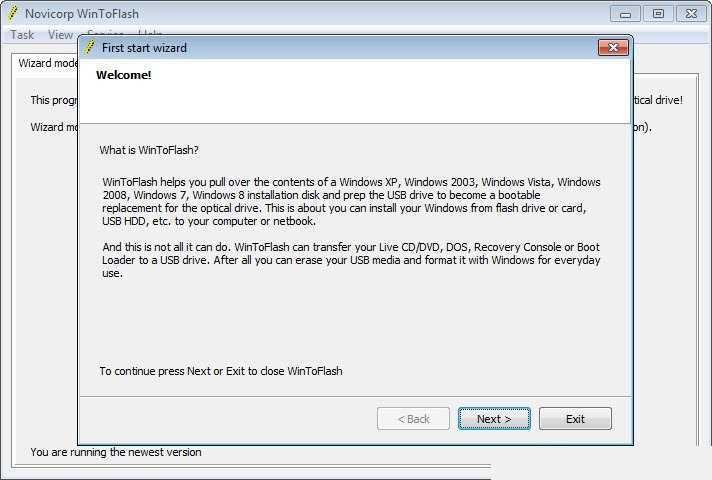Close the First start wizard dialog
The height and width of the screenshot is (480, 712).
613,48
